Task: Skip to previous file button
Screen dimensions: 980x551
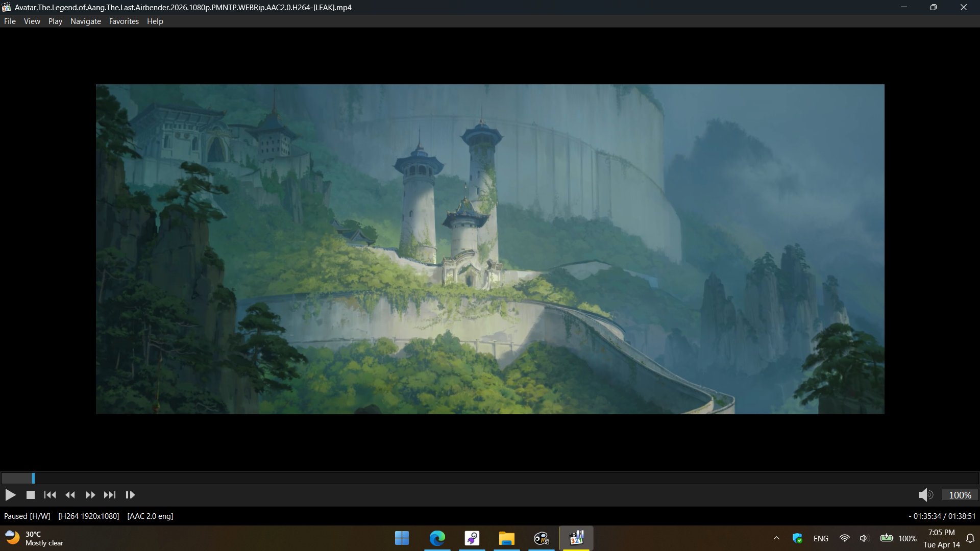Action: [50, 495]
